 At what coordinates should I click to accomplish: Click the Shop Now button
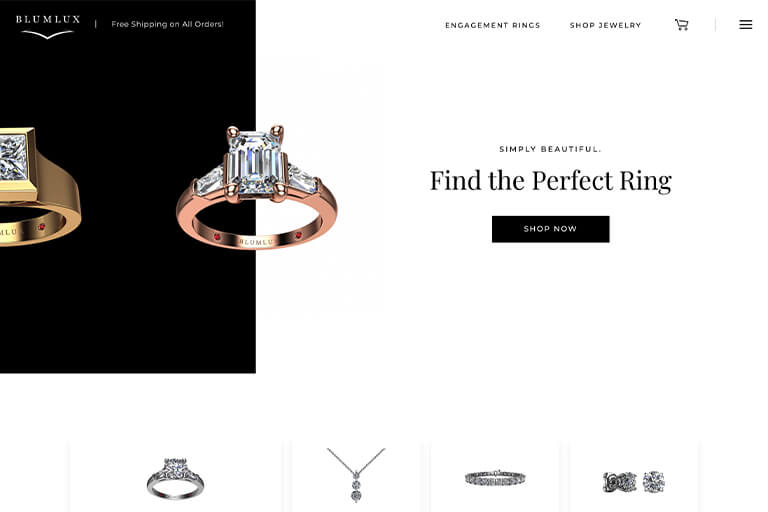click(x=551, y=229)
